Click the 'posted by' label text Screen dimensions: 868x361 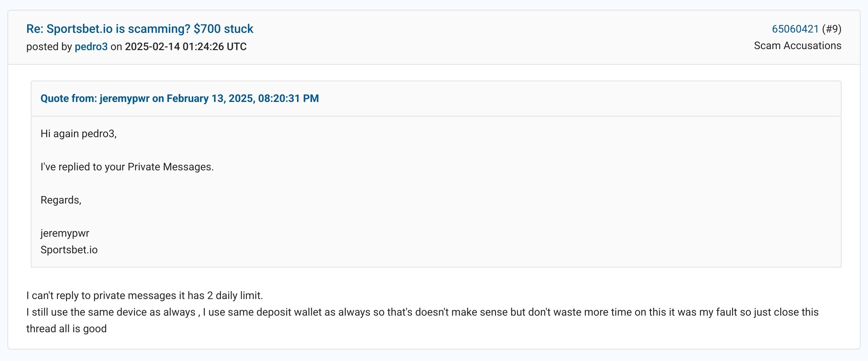(x=49, y=46)
